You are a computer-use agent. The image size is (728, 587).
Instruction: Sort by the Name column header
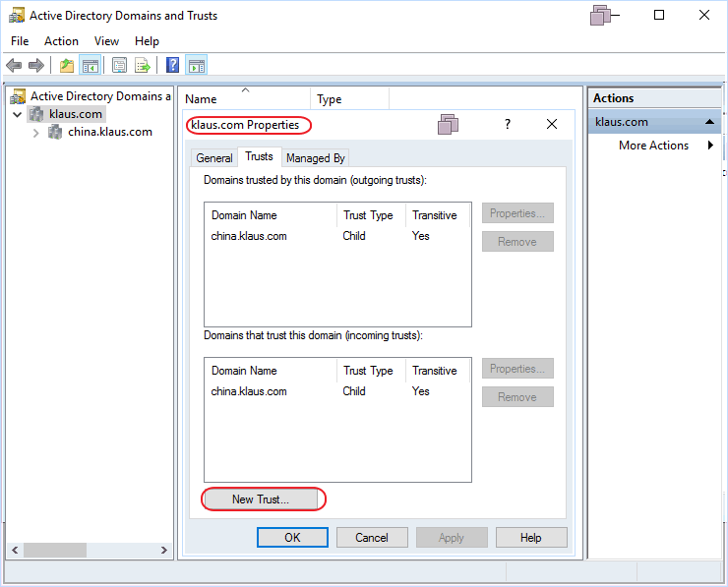[x=245, y=98]
